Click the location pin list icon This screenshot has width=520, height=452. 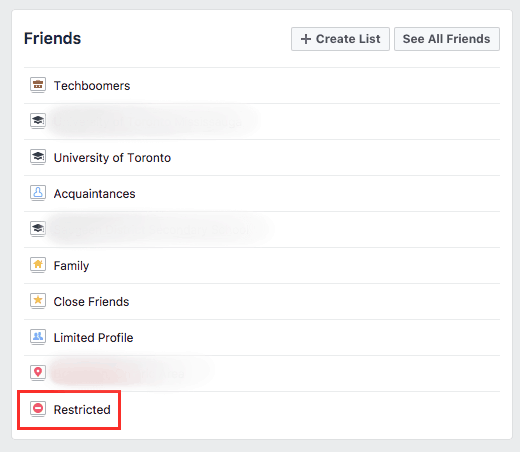[38, 373]
